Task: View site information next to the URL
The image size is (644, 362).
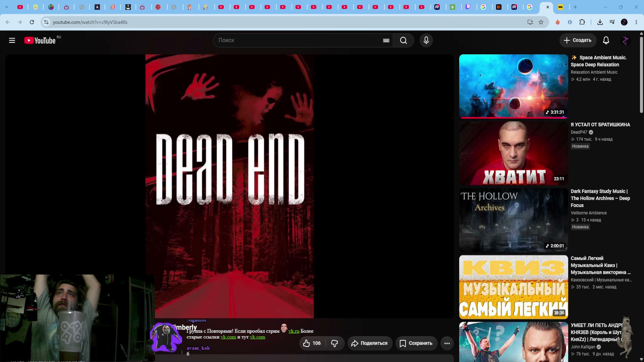Action: (46, 22)
